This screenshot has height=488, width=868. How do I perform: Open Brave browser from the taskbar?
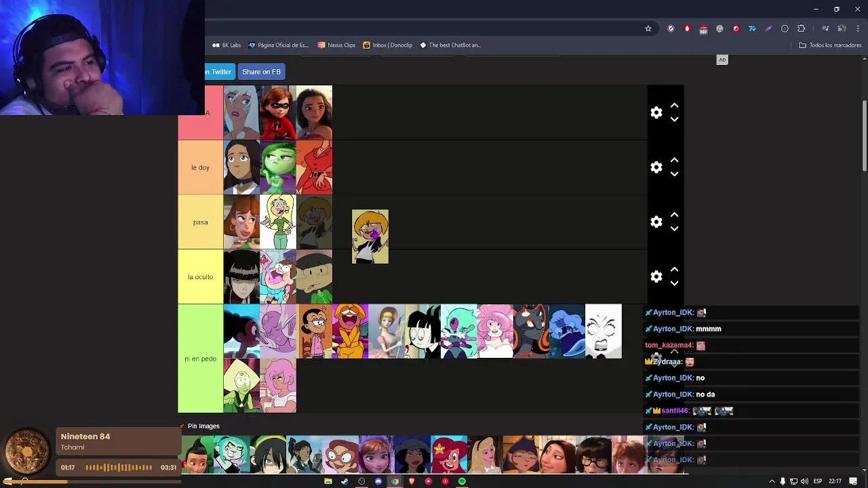click(x=412, y=481)
